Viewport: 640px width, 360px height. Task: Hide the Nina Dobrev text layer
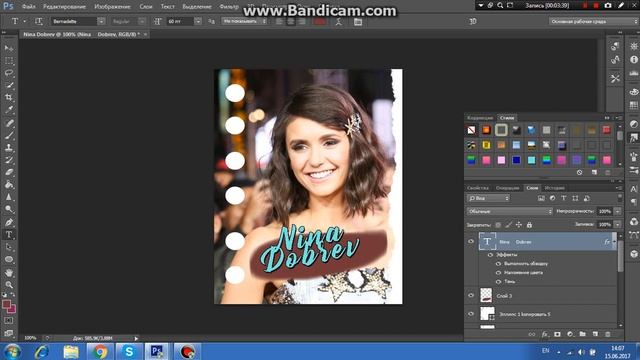click(471, 242)
